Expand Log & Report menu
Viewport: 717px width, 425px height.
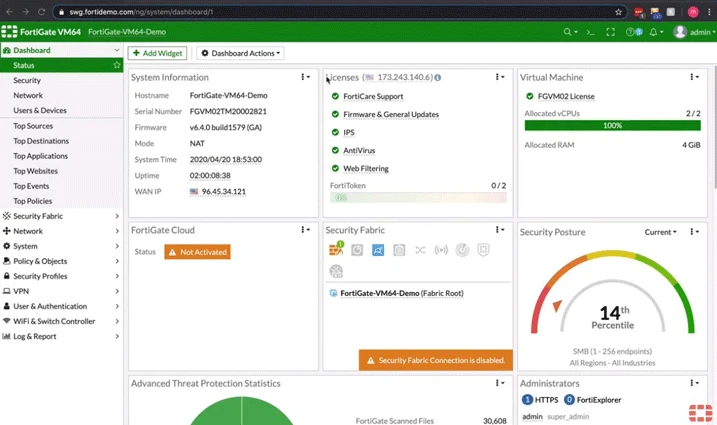click(x=61, y=336)
